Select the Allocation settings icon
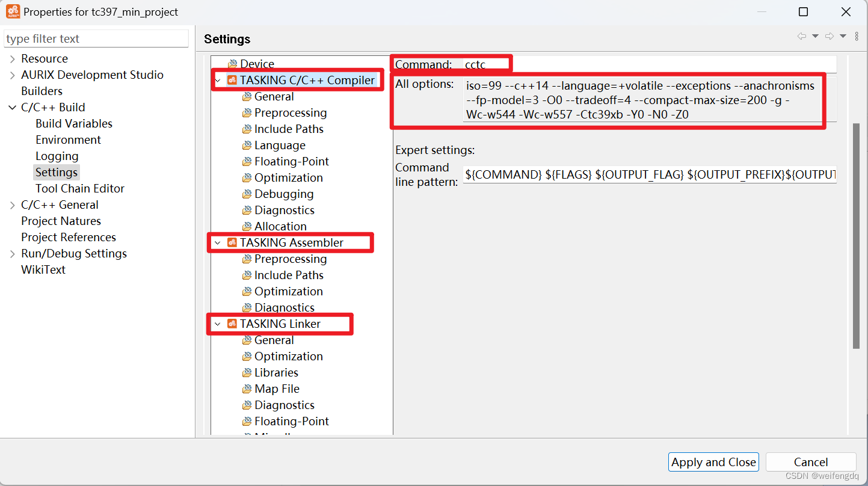Image resolution: width=868 pixels, height=486 pixels. point(247,226)
